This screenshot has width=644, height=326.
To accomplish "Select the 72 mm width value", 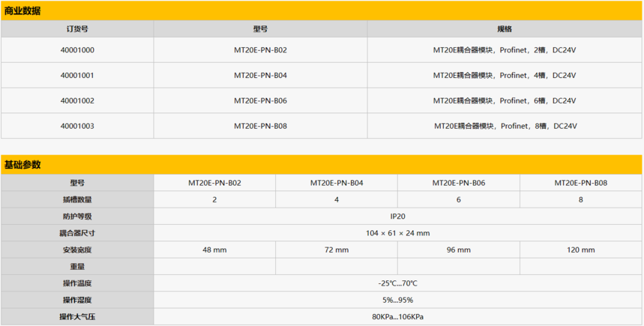I will [x=337, y=250].
